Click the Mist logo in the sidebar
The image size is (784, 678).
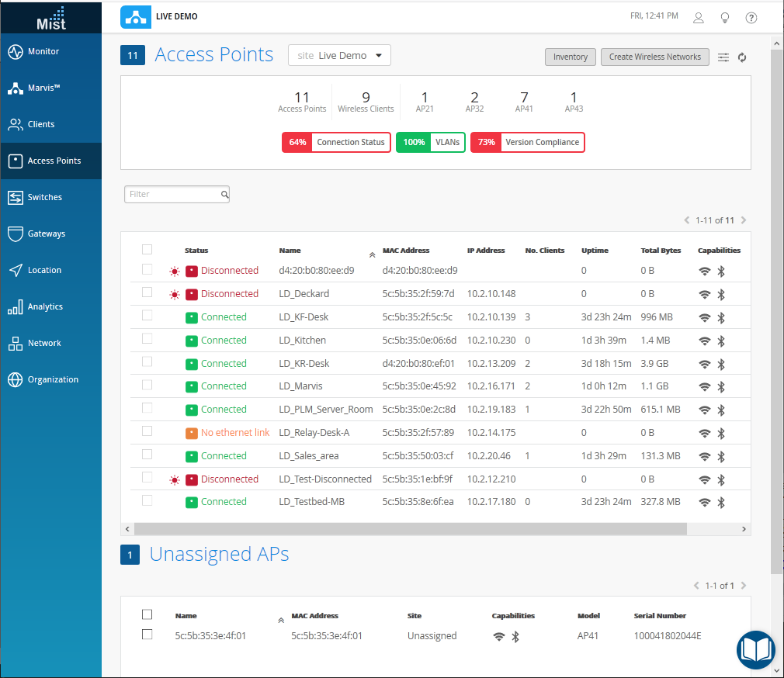51,17
